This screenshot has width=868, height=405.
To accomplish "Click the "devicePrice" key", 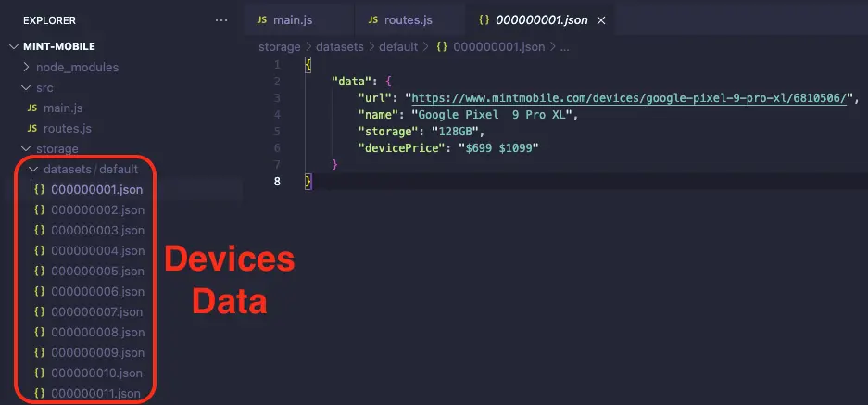I will tap(401, 148).
